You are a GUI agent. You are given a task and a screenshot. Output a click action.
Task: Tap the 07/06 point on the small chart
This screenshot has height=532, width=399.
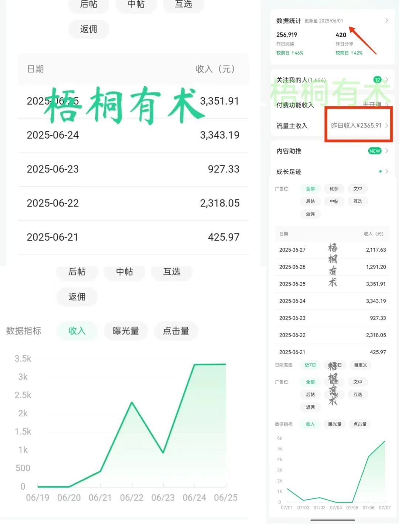368,457
